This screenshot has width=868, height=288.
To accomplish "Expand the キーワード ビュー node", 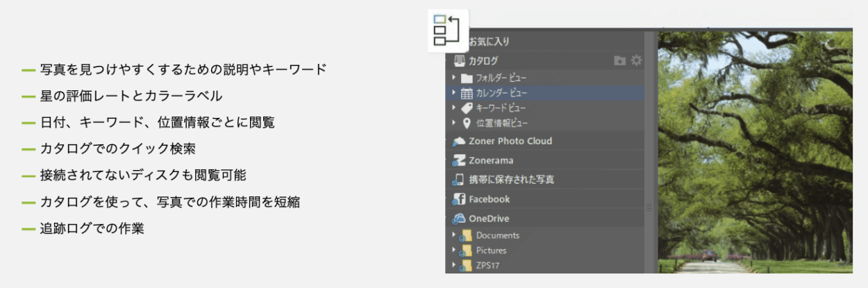I will [x=454, y=108].
